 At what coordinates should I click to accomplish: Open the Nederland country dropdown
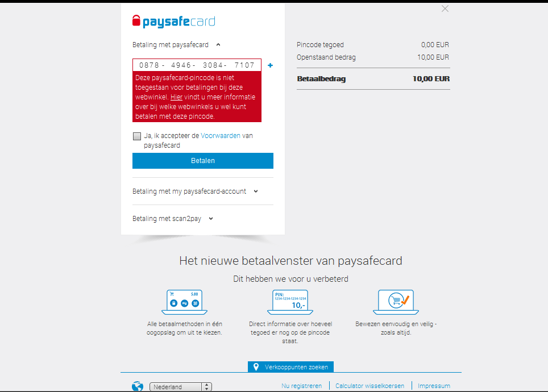tap(181, 387)
